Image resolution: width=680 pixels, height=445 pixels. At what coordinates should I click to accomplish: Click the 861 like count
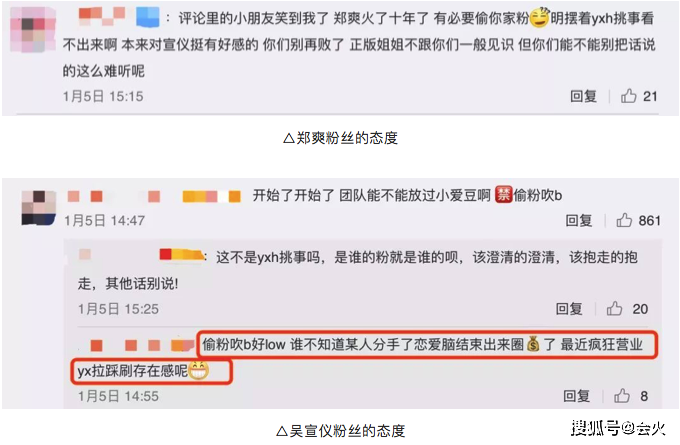click(649, 221)
